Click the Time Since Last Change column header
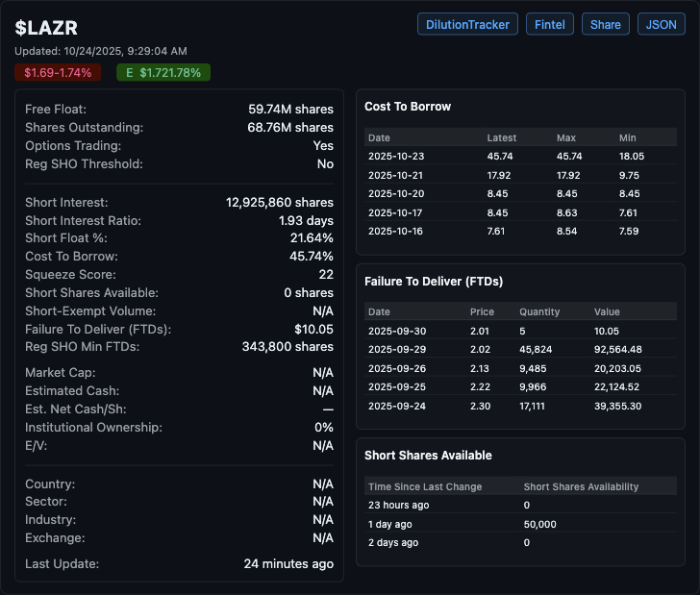The image size is (700, 595). (425, 486)
